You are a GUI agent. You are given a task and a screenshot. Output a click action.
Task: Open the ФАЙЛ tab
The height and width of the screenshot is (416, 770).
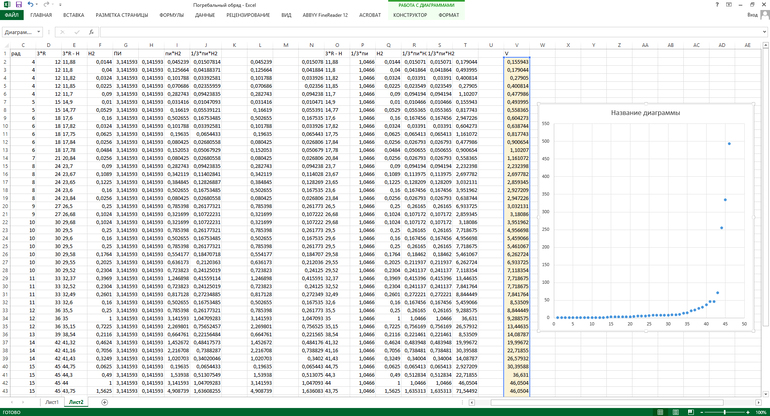[11, 15]
